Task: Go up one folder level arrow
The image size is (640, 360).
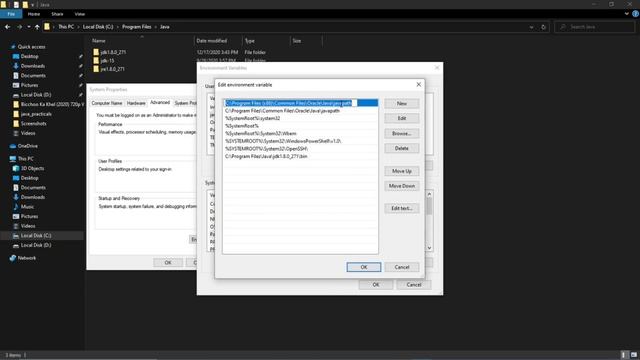Action: [37, 27]
